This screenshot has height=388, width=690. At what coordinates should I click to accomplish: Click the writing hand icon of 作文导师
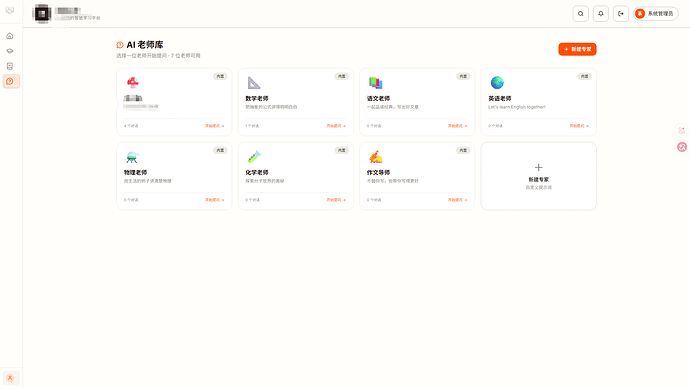click(x=375, y=157)
